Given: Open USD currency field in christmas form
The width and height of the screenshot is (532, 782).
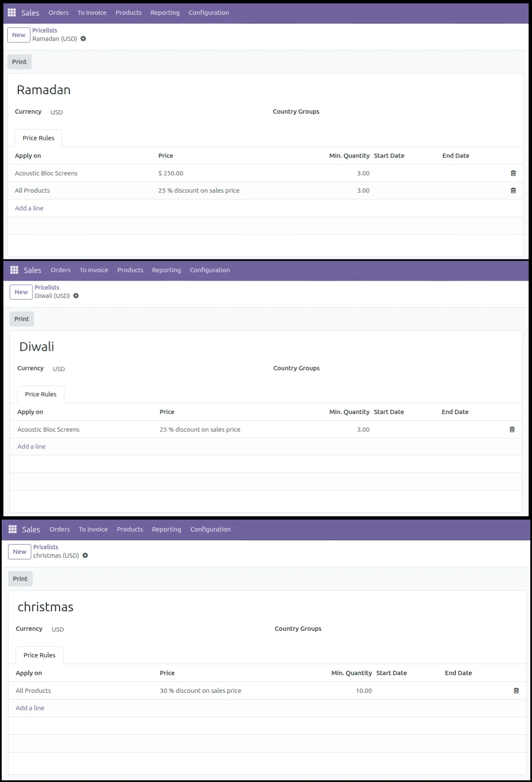Looking at the screenshot, I should click(58, 629).
